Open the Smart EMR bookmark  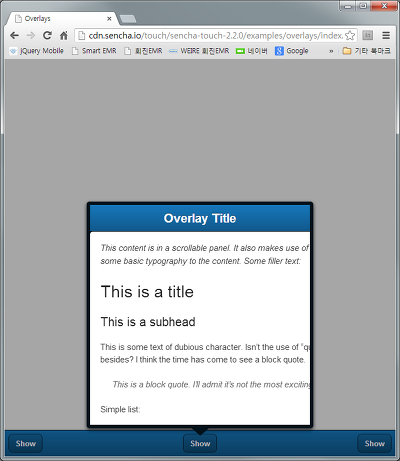pos(95,51)
